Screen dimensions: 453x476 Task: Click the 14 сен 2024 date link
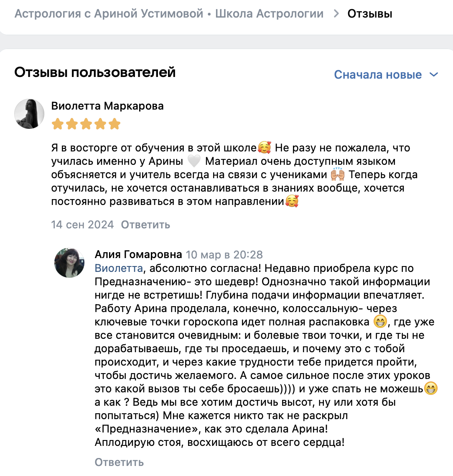pos(82,225)
